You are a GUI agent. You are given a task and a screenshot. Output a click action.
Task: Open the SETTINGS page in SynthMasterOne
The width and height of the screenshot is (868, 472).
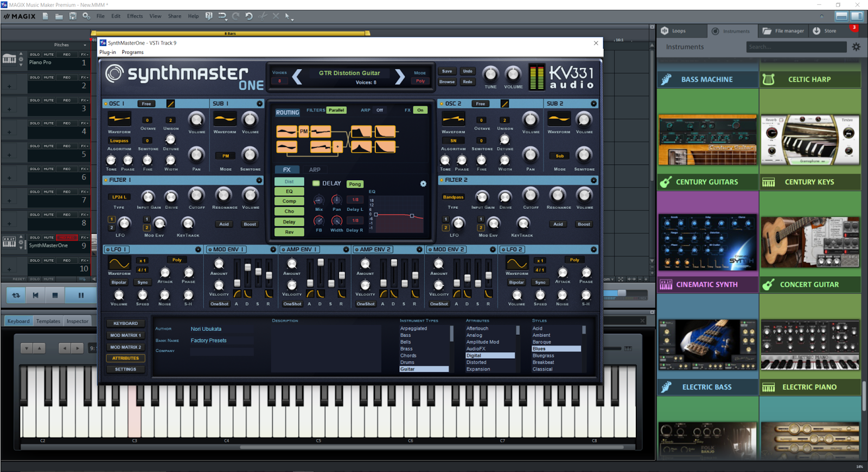(x=125, y=369)
